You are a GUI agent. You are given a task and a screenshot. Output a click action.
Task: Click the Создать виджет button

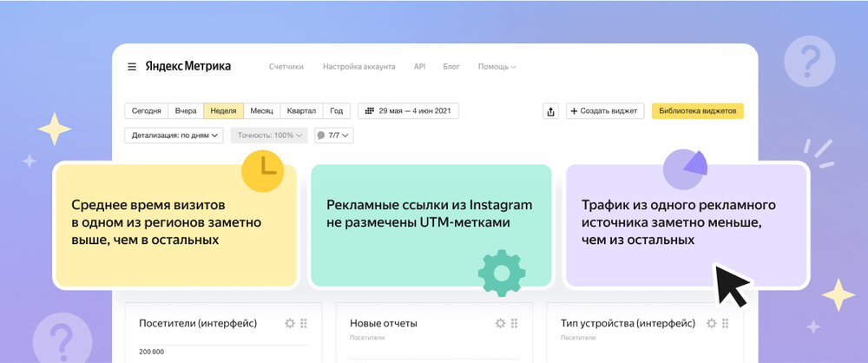(x=606, y=111)
